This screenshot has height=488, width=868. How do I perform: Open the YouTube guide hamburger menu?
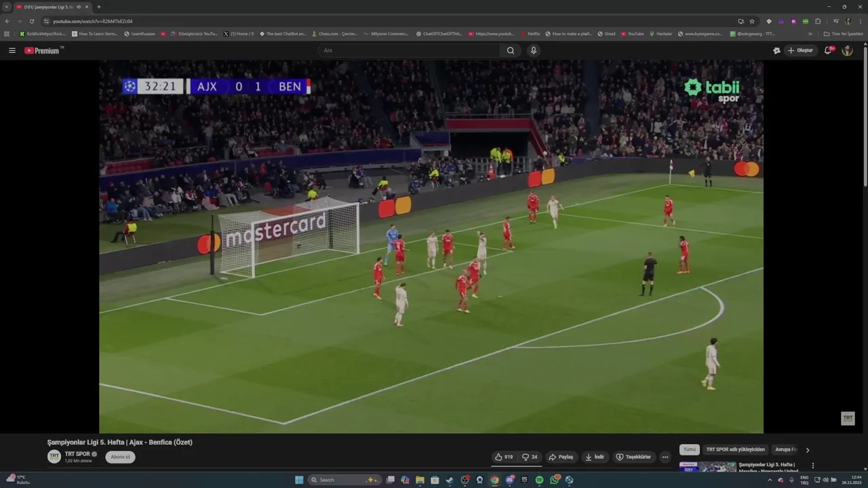click(x=12, y=50)
